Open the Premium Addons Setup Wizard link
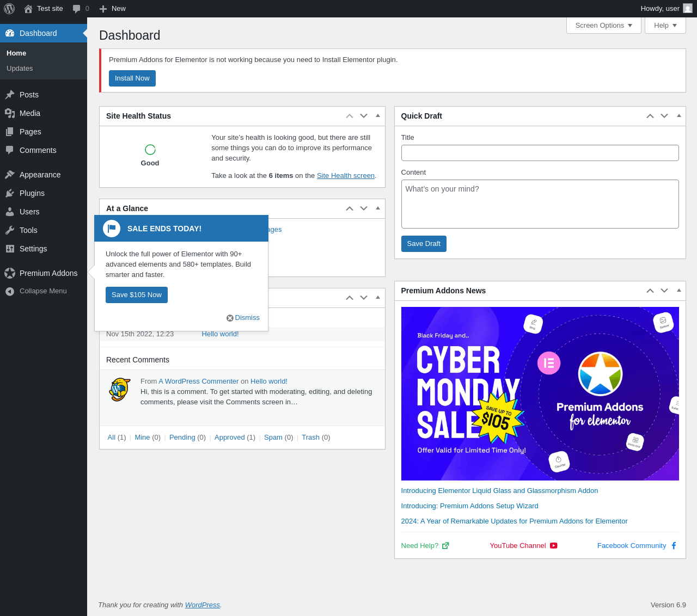Viewport: 697px width, 616px height. pyautogui.click(x=469, y=506)
